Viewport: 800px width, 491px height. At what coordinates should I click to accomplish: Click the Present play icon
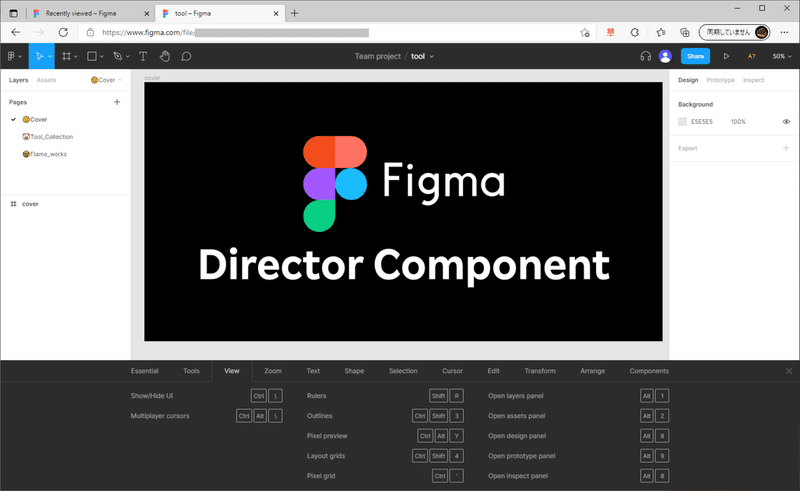click(726, 56)
